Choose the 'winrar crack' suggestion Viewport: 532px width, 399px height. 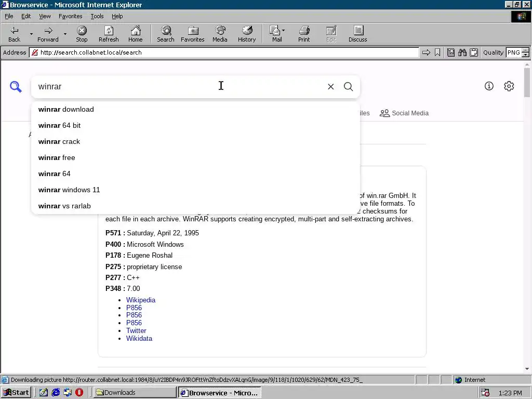click(x=195, y=141)
